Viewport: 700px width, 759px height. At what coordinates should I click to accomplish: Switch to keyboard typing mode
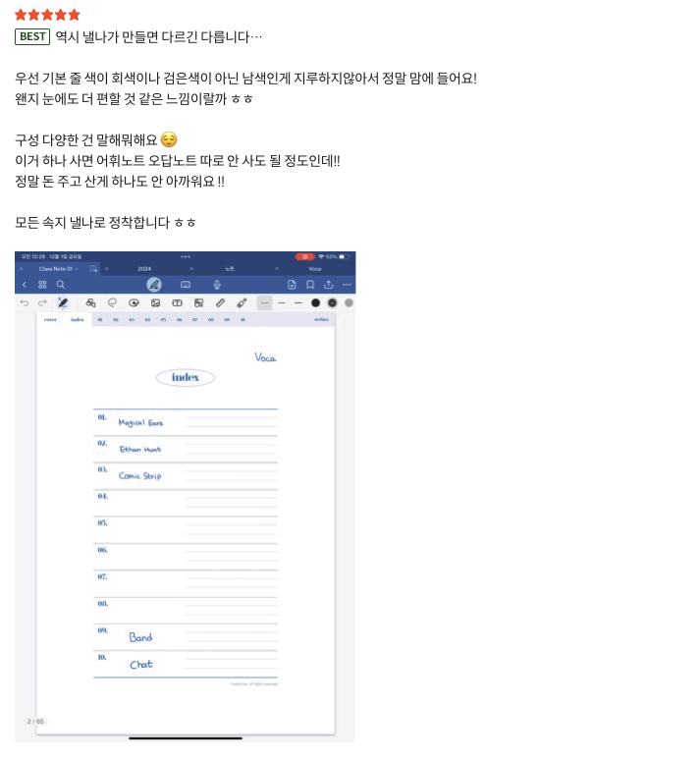click(x=186, y=285)
